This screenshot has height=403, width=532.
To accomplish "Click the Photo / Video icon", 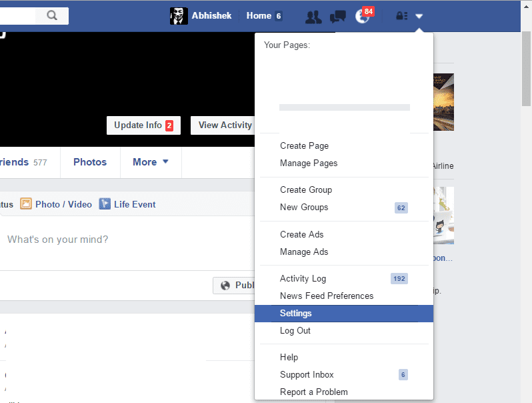I will coord(26,204).
